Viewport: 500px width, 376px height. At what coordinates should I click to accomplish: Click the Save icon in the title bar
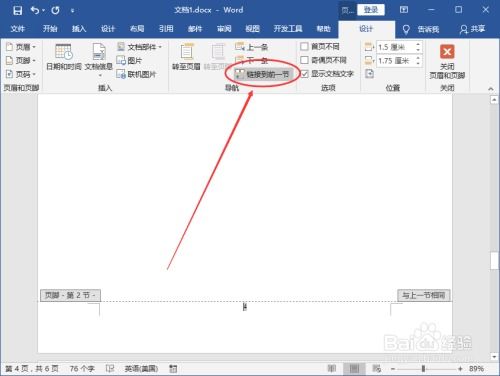pyautogui.click(x=17, y=11)
